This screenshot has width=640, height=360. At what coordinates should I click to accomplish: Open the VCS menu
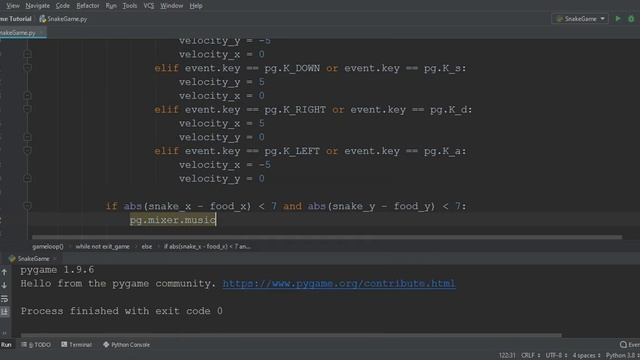149,6
